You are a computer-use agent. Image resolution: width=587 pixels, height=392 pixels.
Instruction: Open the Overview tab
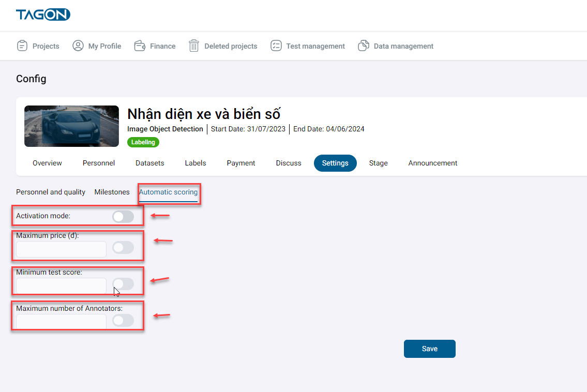(47, 163)
